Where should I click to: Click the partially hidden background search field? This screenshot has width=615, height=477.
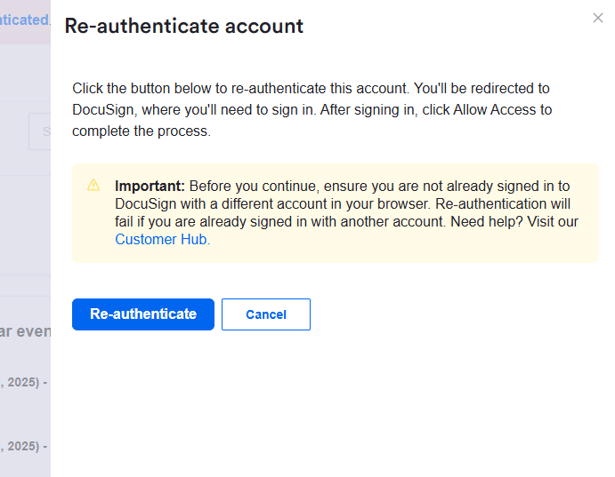(x=39, y=132)
